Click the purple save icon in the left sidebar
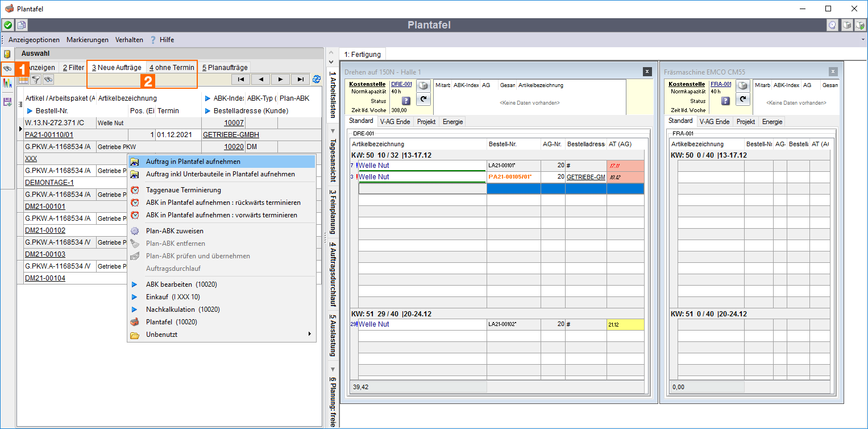Screen dimensions: 868x429 7,102
